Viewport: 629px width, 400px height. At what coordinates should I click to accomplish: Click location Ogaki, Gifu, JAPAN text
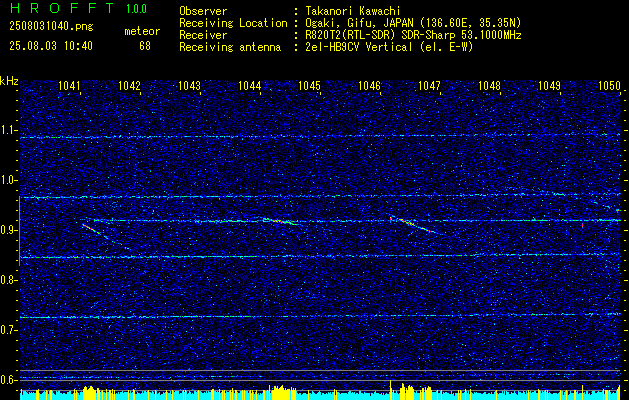coord(414,23)
